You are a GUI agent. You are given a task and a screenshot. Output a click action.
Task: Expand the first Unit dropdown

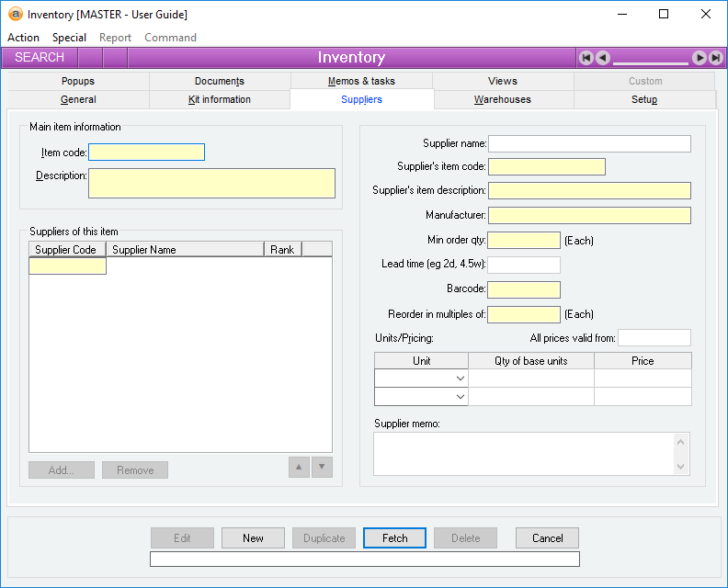tap(460, 379)
